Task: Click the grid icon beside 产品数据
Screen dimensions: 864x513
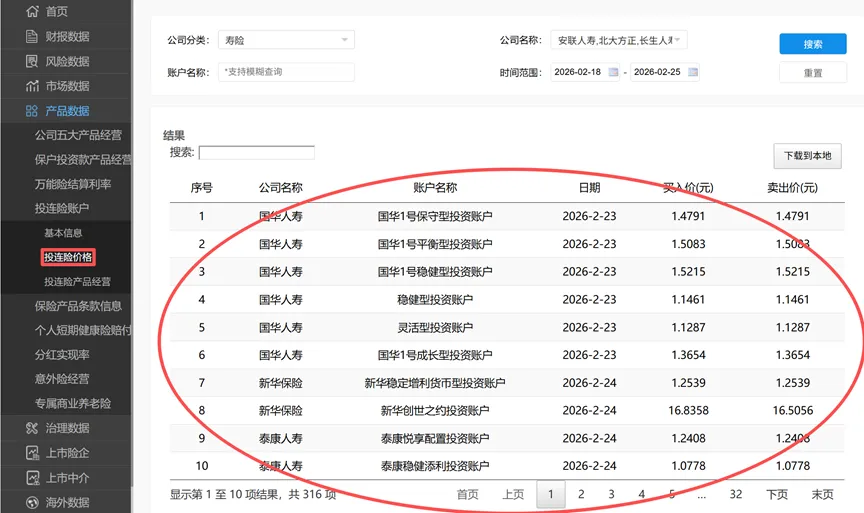Action: 32,111
